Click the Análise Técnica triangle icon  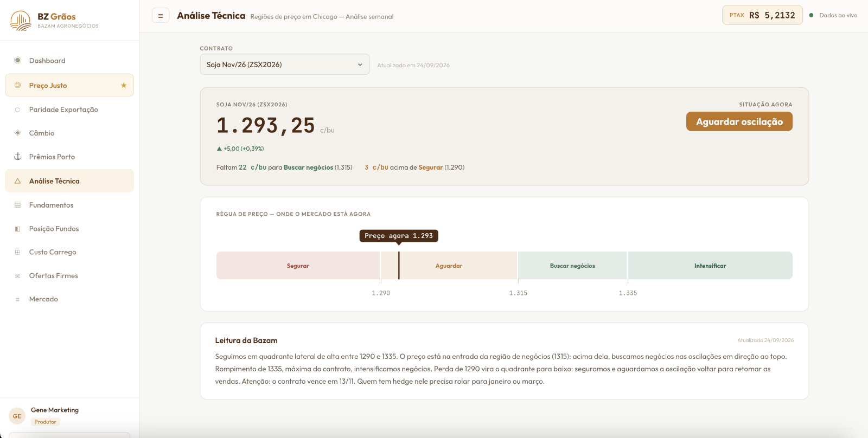click(x=17, y=181)
